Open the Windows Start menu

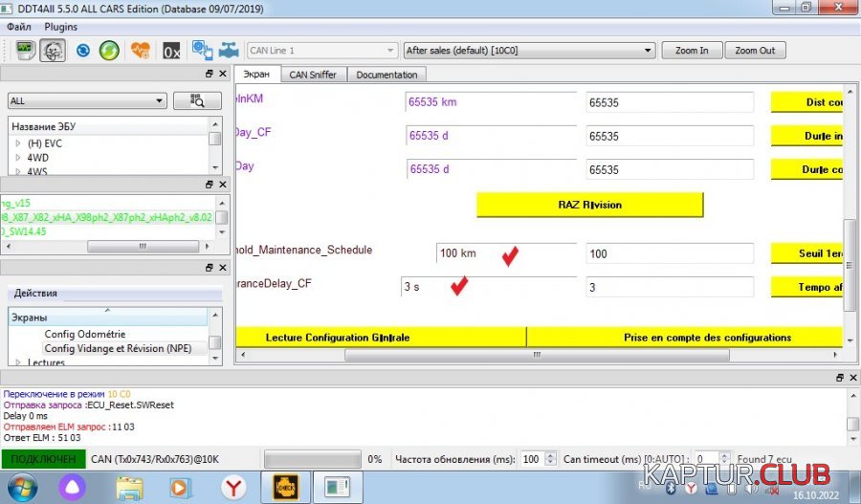[22, 488]
